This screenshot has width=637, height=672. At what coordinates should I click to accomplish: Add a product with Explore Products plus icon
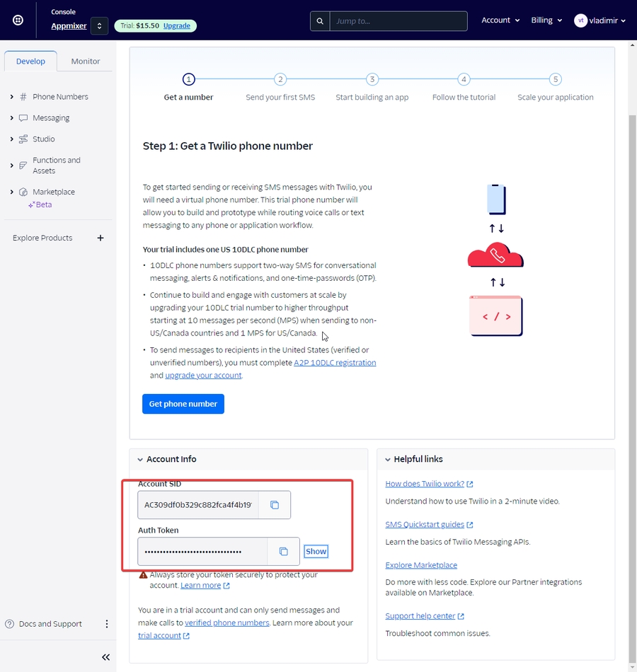coord(101,238)
